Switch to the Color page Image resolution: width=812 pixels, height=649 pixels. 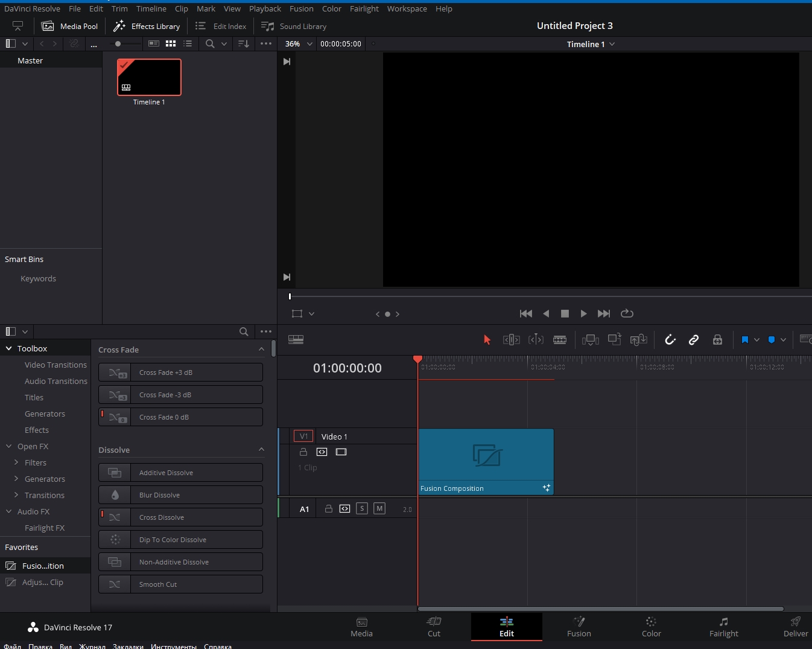[x=652, y=627]
